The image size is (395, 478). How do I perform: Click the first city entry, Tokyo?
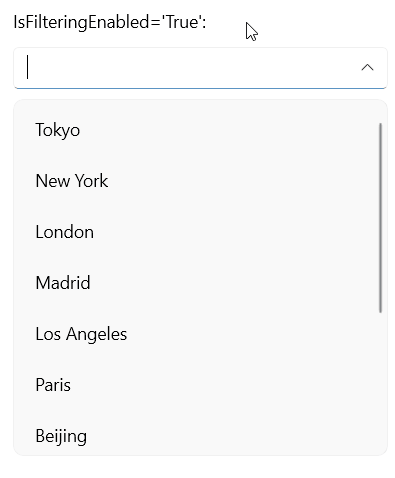click(x=197, y=130)
